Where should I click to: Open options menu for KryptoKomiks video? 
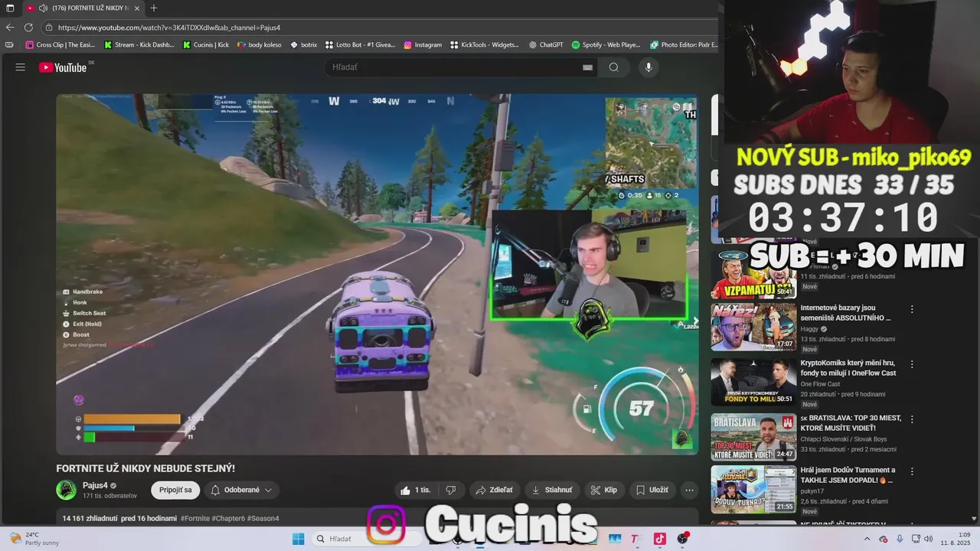[912, 364]
